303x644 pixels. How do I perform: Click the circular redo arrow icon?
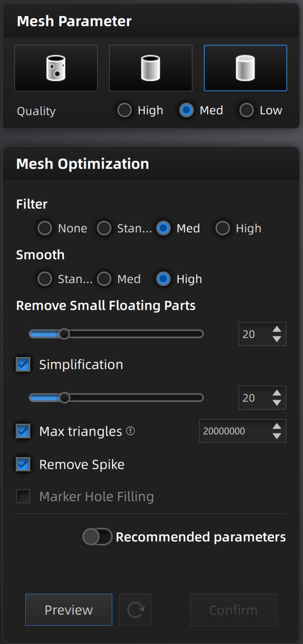click(135, 610)
